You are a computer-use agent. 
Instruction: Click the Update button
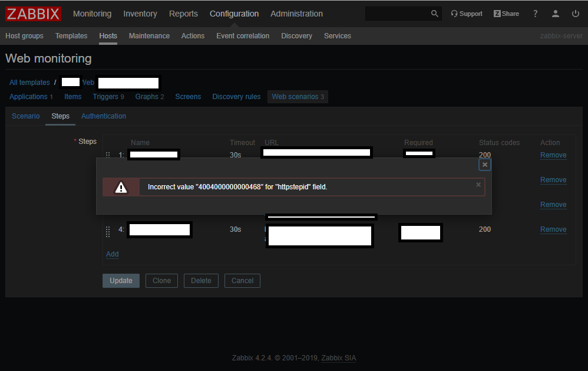(x=121, y=281)
